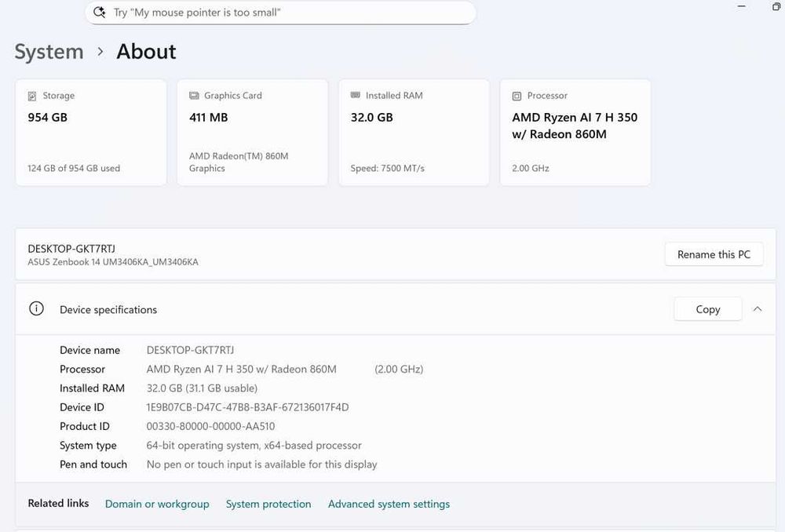Rename this PC
The width and height of the screenshot is (785, 532).
(x=714, y=254)
